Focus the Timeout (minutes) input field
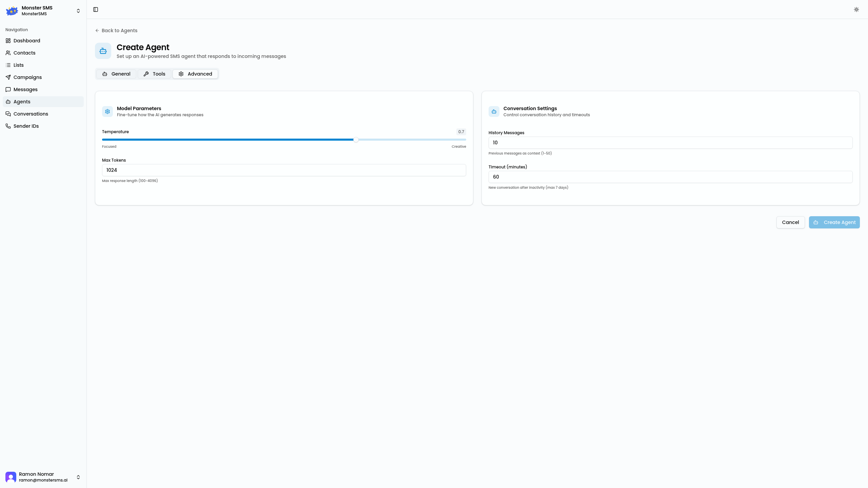The image size is (868, 488). [x=670, y=177]
